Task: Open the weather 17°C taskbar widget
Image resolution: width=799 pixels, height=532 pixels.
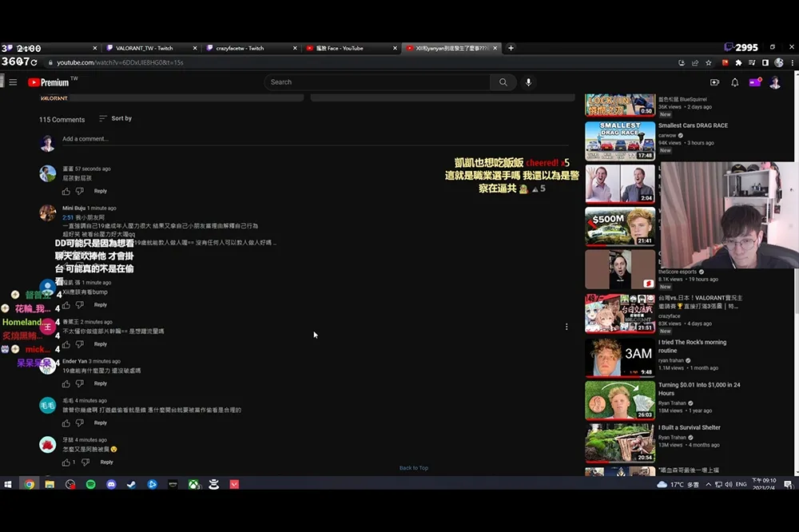Action: (x=678, y=485)
